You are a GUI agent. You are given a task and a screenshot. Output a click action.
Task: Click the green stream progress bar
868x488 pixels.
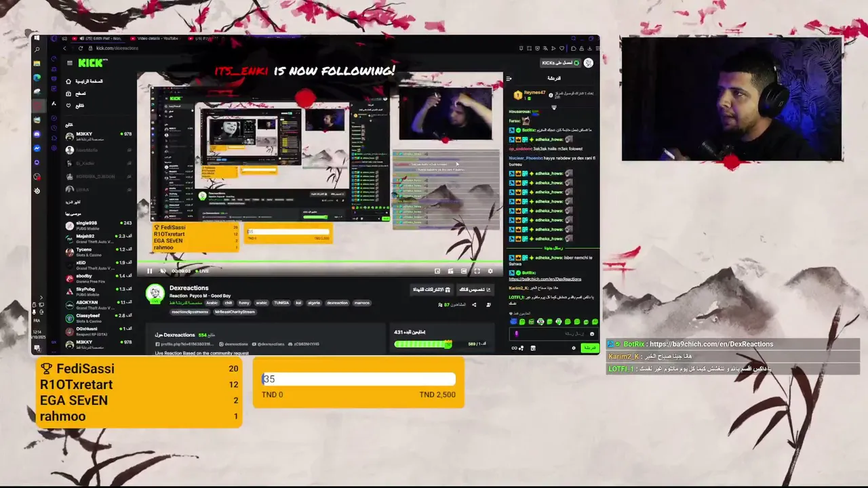tap(320, 262)
